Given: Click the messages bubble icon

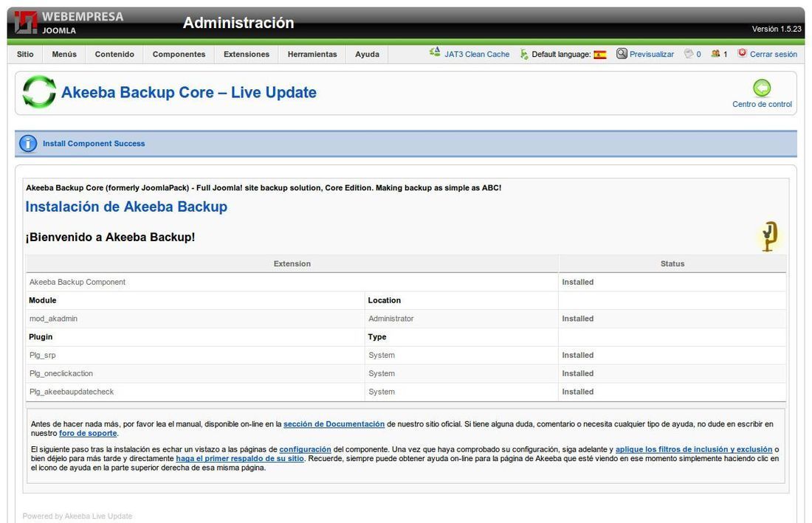Looking at the screenshot, I should pyautogui.click(x=689, y=53).
